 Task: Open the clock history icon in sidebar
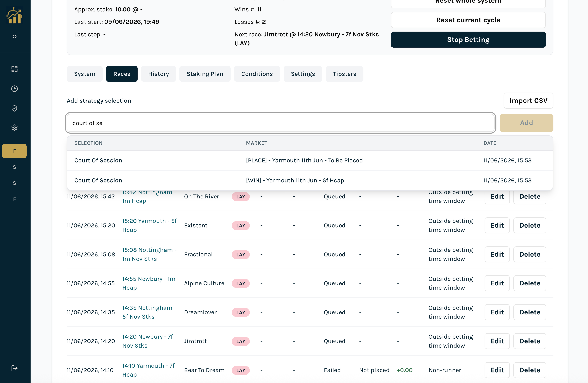tap(15, 89)
